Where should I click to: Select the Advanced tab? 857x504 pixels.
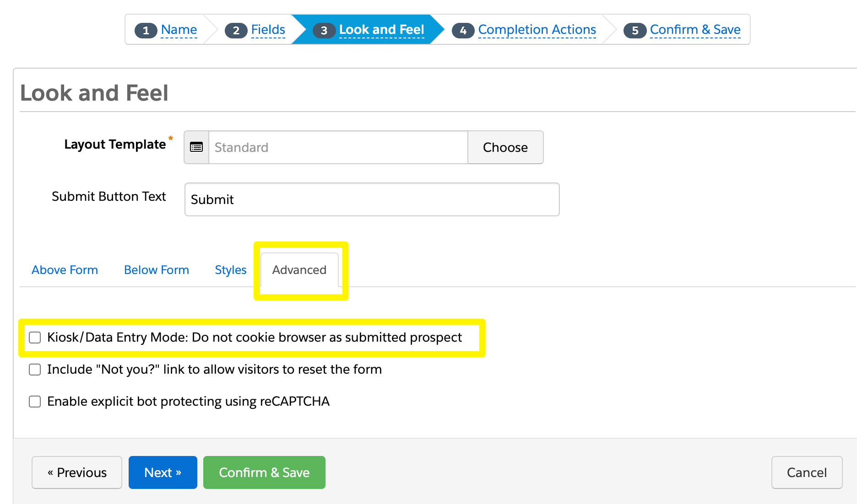pos(299,270)
